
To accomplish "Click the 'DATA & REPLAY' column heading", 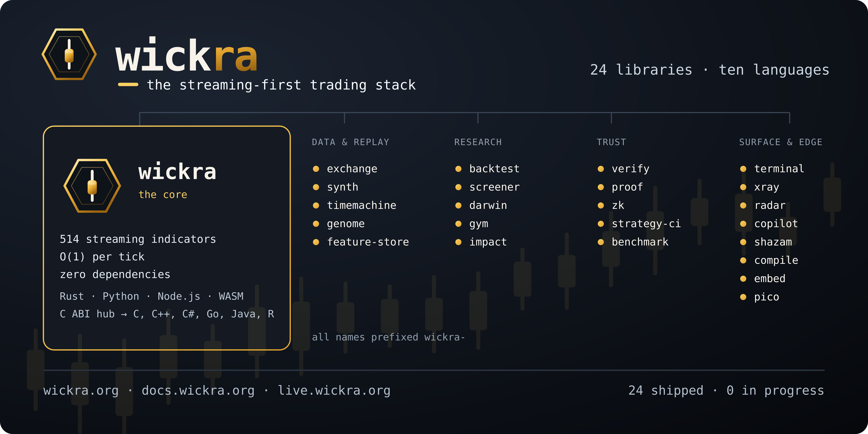I will point(350,142).
